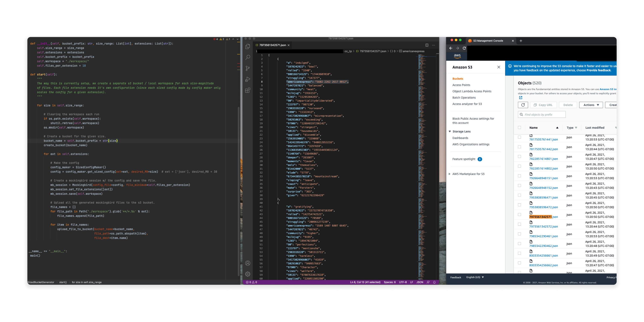Select the 7973561342571.json editor tab
The width and height of the screenshot is (644, 322).
[272, 45]
